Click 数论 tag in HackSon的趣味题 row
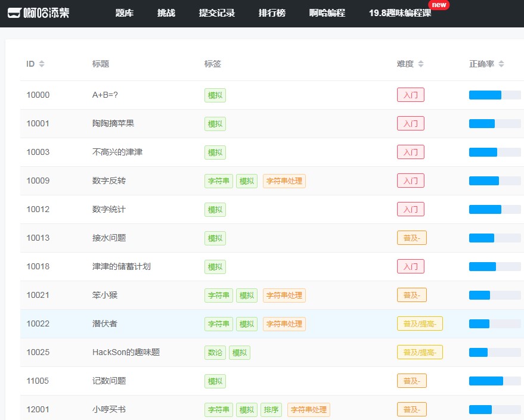 (215, 353)
